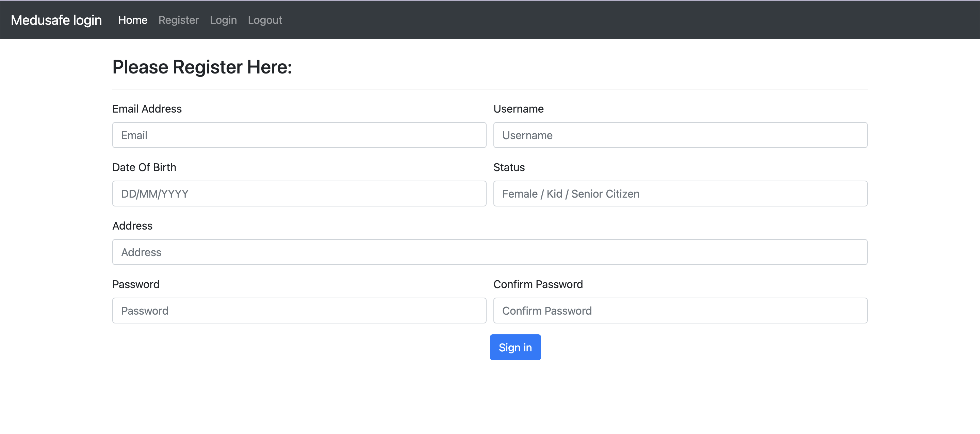Click the Address text field
Image resolution: width=980 pixels, height=434 pixels.
point(490,252)
